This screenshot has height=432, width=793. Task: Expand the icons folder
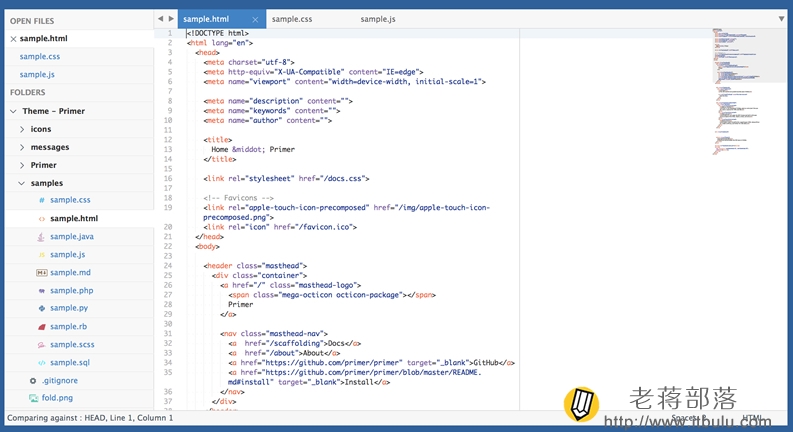[22, 129]
